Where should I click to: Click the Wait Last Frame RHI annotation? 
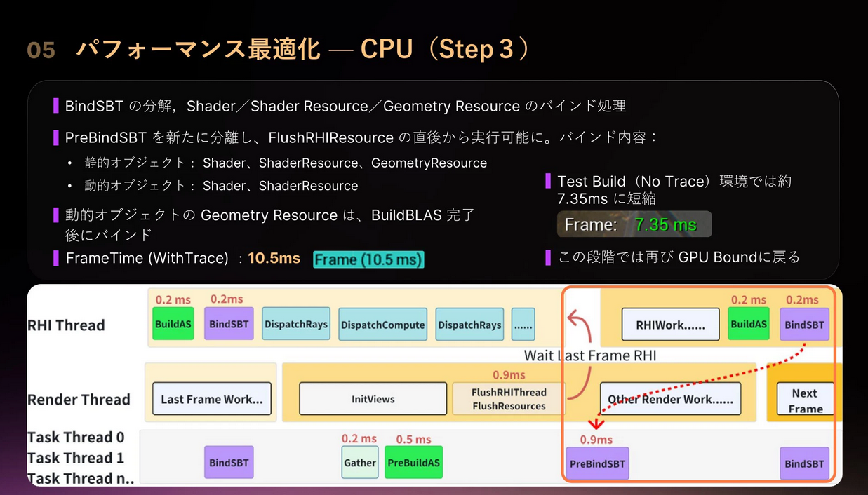click(x=590, y=355)
